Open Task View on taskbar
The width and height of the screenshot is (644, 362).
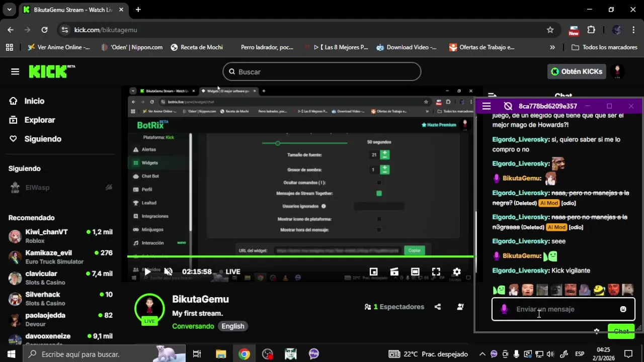197,354
